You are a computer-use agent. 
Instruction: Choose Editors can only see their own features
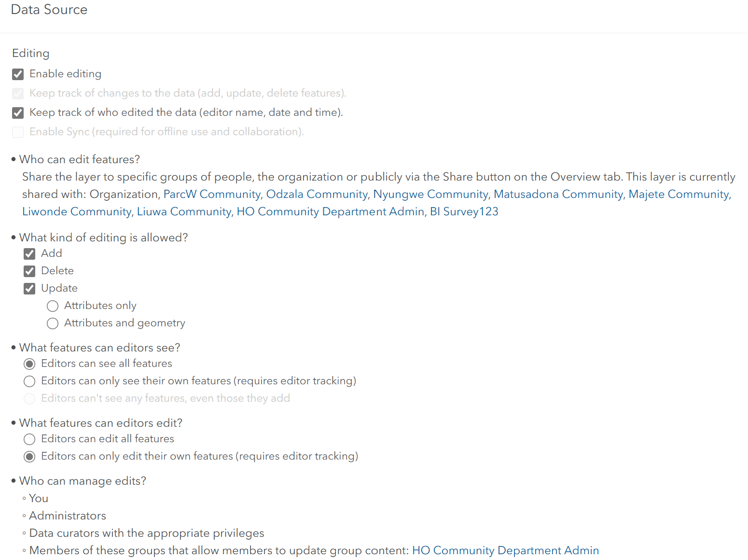(x=29, y=381)
